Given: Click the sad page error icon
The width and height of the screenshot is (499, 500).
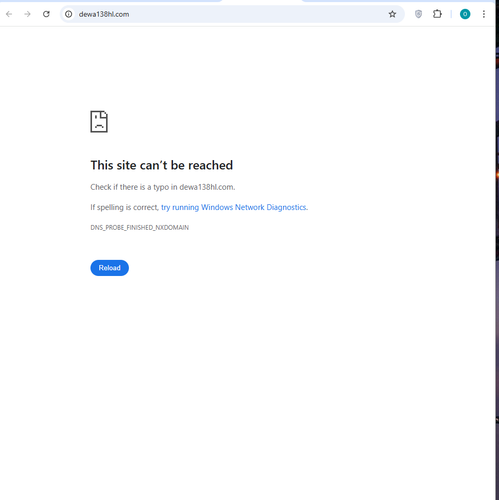Looking at the screenshot, I should [99, 122].
